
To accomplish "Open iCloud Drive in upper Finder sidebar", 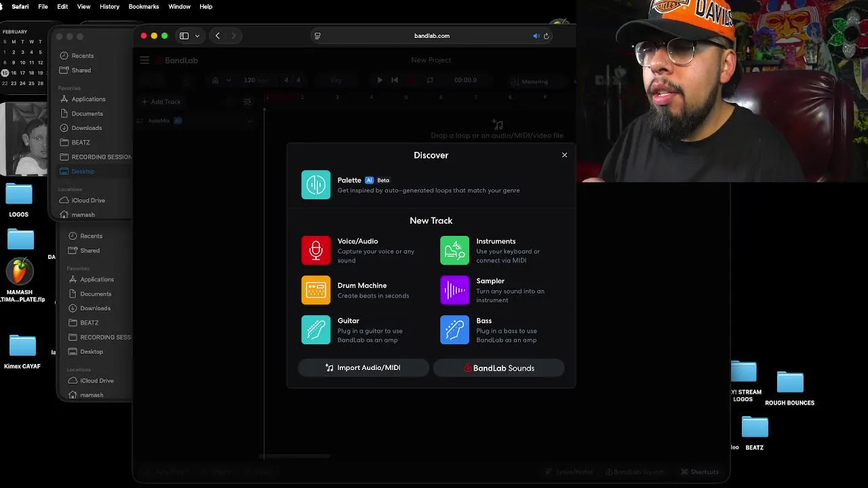I will click(82, 200).
